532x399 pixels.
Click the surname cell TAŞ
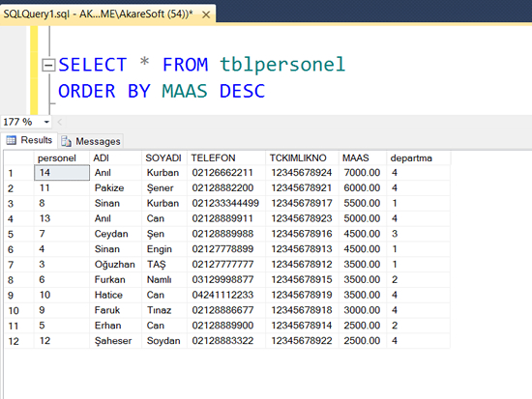pyautogui.click(x=164, y=264)
